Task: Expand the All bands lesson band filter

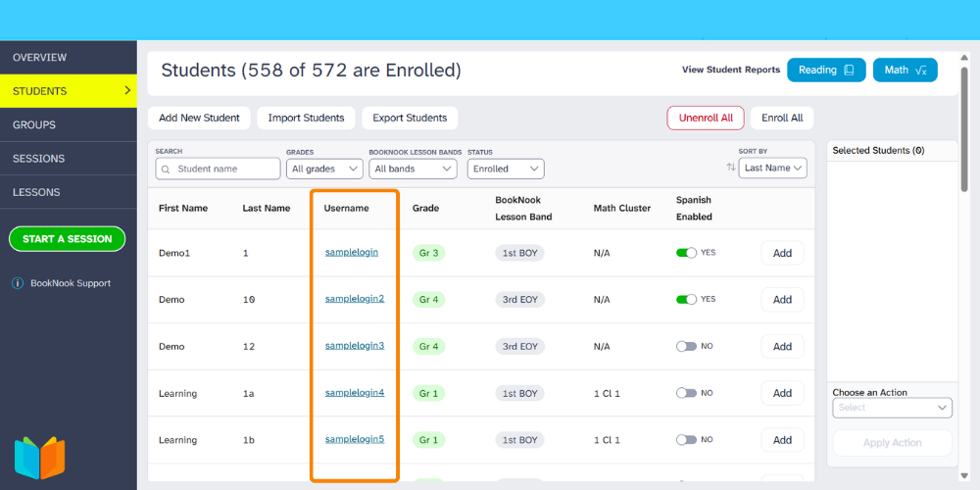Action: [413, 169]
